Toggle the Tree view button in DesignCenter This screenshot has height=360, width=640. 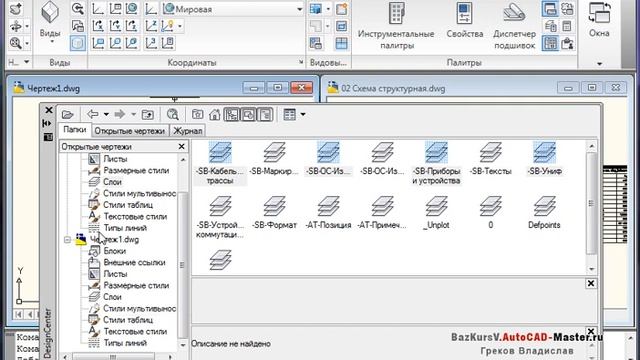point(231,115)
